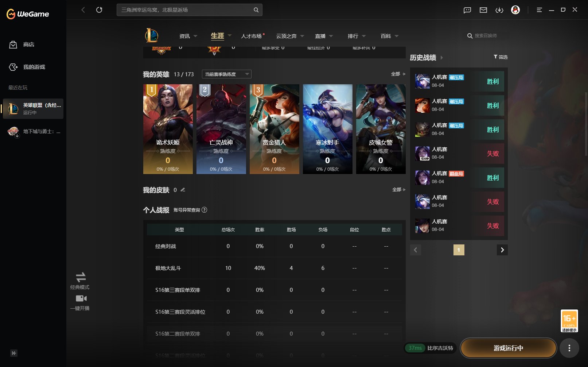Click the S16第三赛段单双排 row label

[178, 290]
